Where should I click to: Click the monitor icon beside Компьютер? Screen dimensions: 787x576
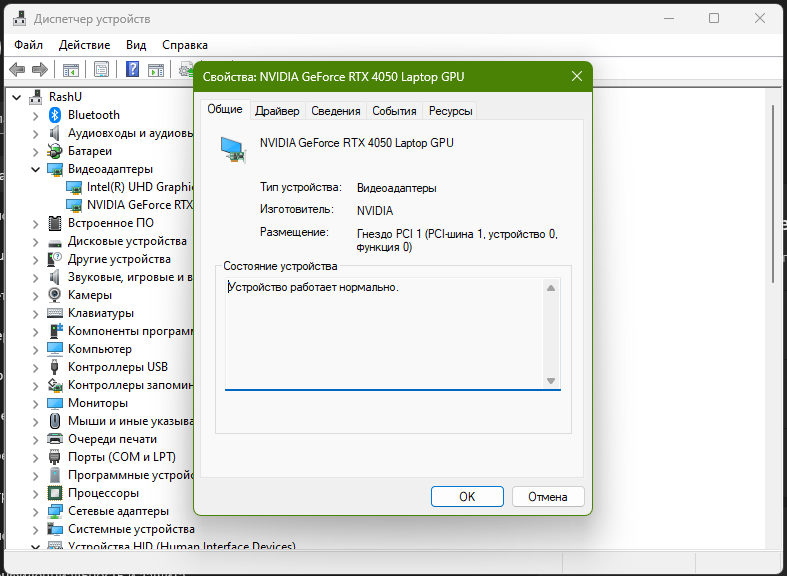[55, 349]
